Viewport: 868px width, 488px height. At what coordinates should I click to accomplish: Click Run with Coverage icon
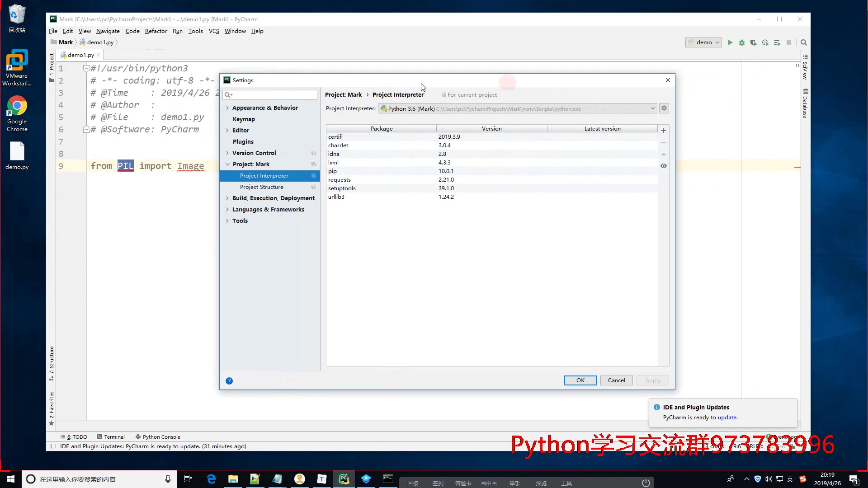coord(754,42)
